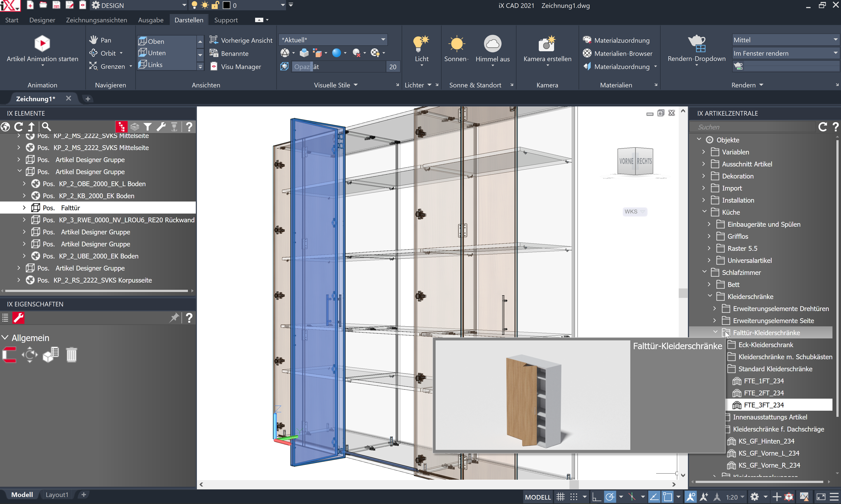Click the black layer color swatch
This screenshot has height=504, width=841.
point(226,5)
